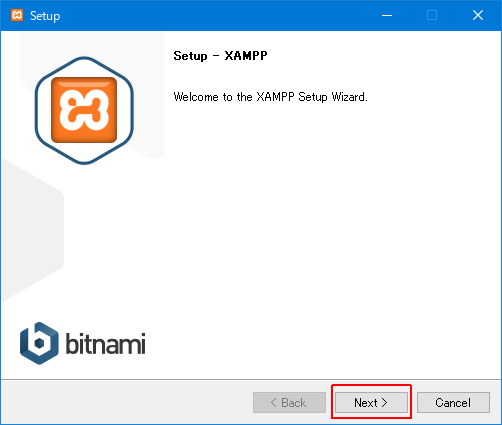This screenshot has width=502, height=425.
Task: Select the 'Setup - XAMPP' heading
Action: click(220, 56)
